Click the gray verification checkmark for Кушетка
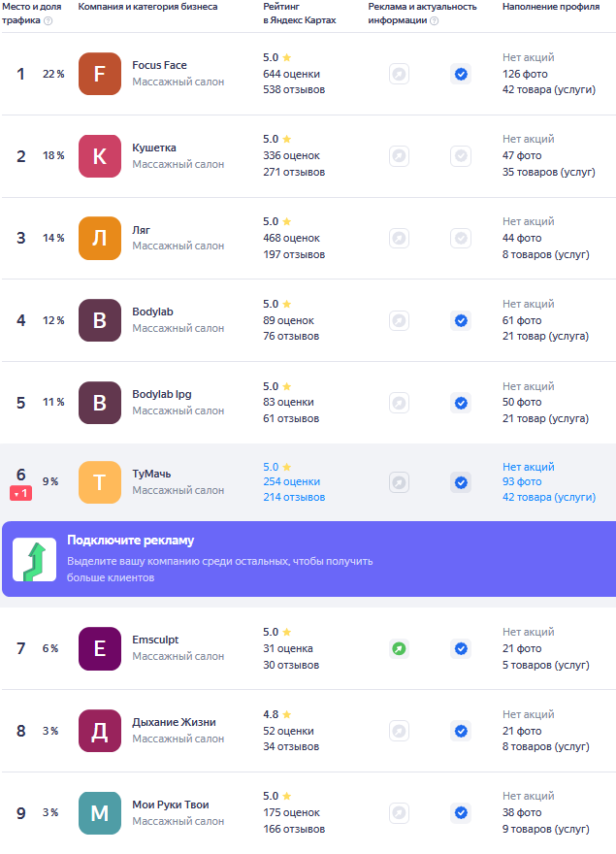 point(461,156)
